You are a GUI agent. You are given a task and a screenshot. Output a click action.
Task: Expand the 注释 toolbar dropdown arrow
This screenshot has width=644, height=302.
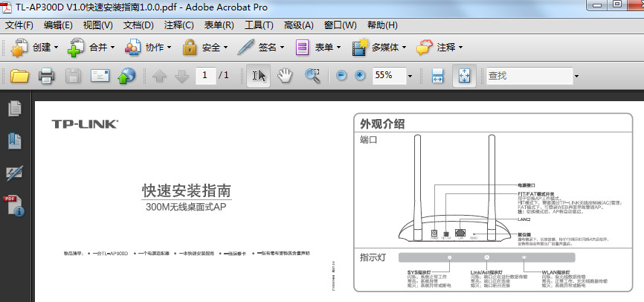click(460, 48)
